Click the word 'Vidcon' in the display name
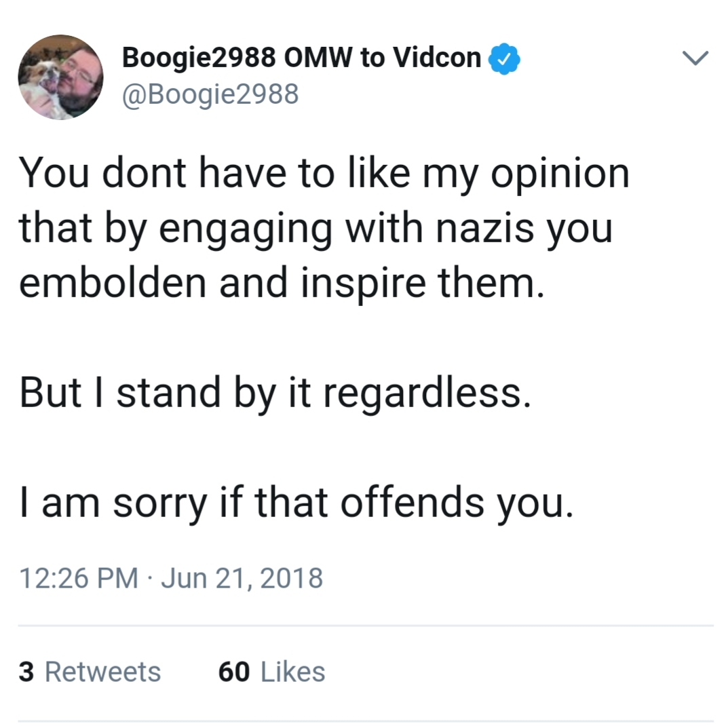The width and height of the screenshot is (728, 728). pyautogui.click(x=437, y=58)
